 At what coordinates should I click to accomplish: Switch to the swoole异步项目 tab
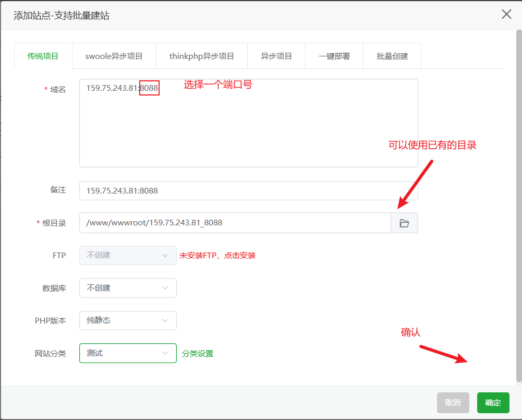point(114,56)
